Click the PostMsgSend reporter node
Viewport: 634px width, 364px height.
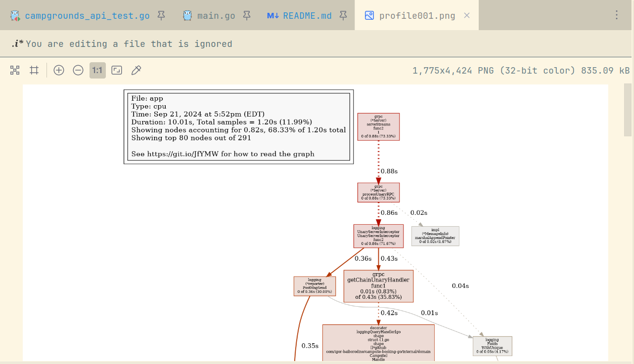(315, 286)
